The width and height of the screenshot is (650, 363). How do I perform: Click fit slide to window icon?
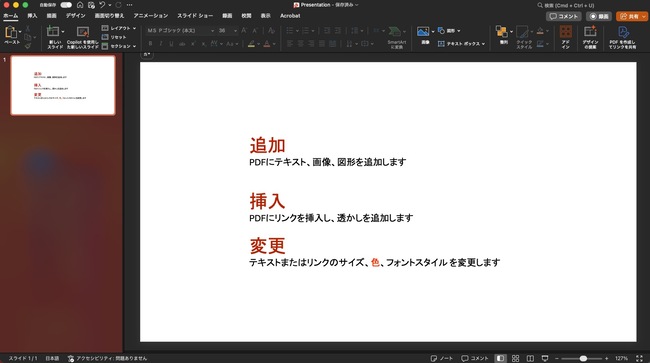[639, 358]
